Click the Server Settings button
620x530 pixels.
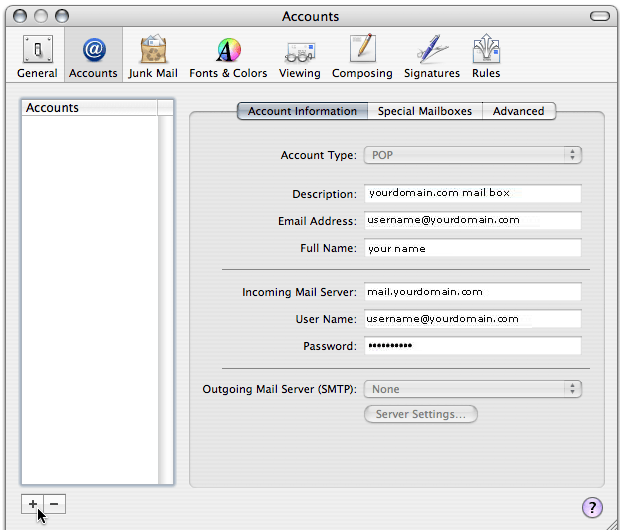(x=421, y=414)
